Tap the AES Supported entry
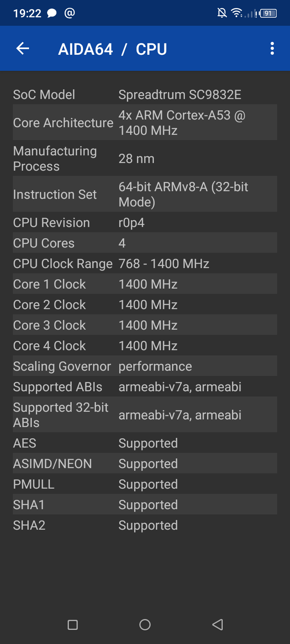290x644 pixels. 145,443
